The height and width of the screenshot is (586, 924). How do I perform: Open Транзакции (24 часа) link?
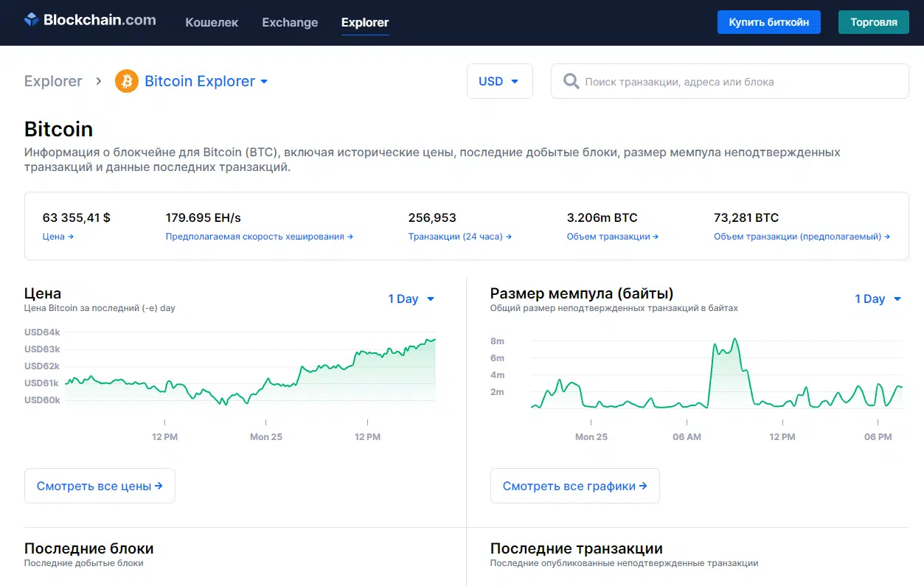pos(460,237)
